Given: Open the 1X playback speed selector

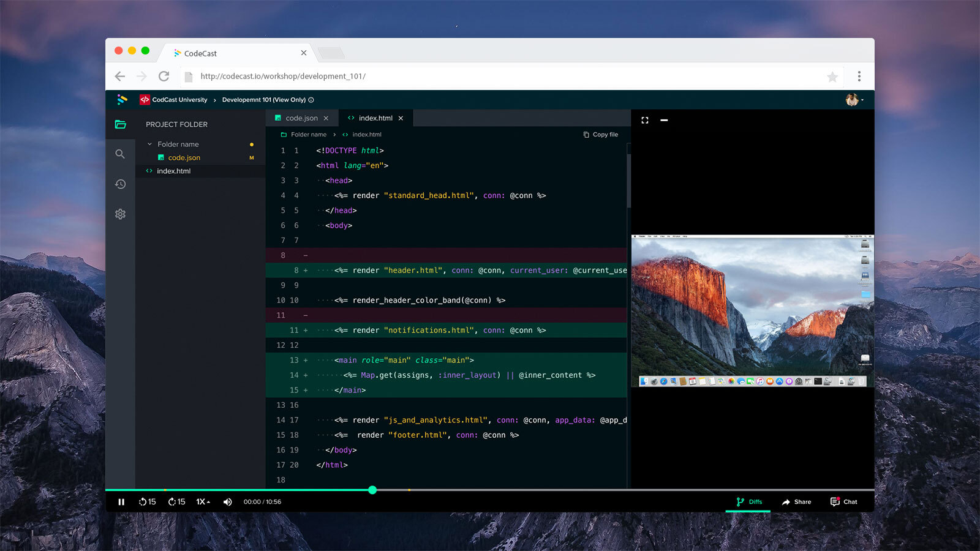Looking at the screenshot, I should [203, 501].
